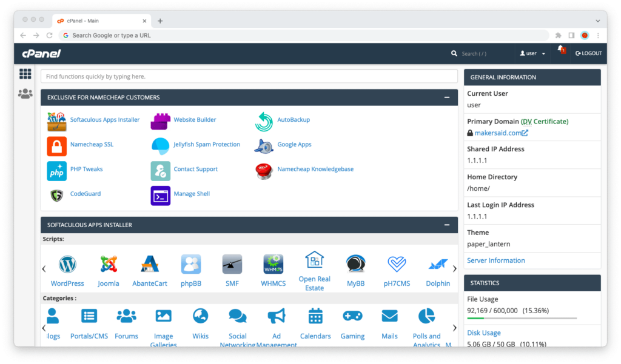Select the phpBB script icon
Image resolution: width=621 pixels, height=364 pixels.
191,264
